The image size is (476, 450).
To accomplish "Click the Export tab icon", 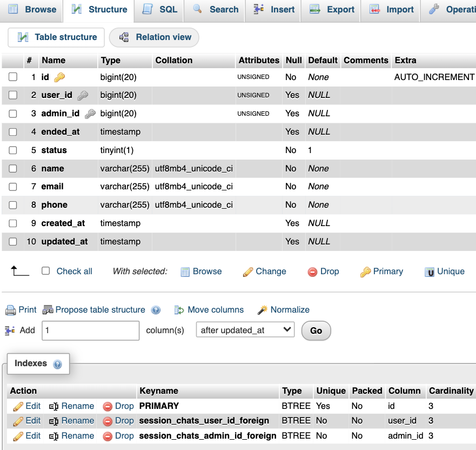I will [315, 9].
